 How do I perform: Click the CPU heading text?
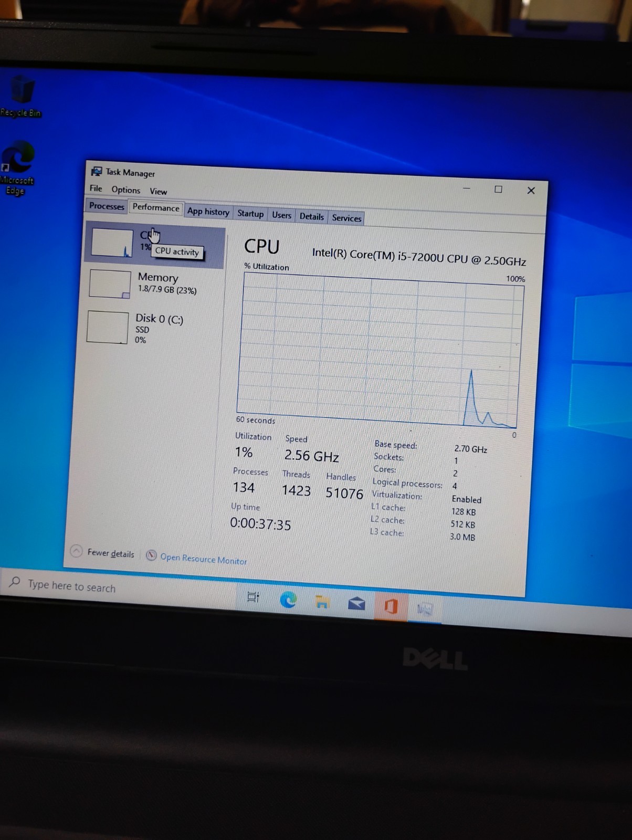click(x=262, y=247)
